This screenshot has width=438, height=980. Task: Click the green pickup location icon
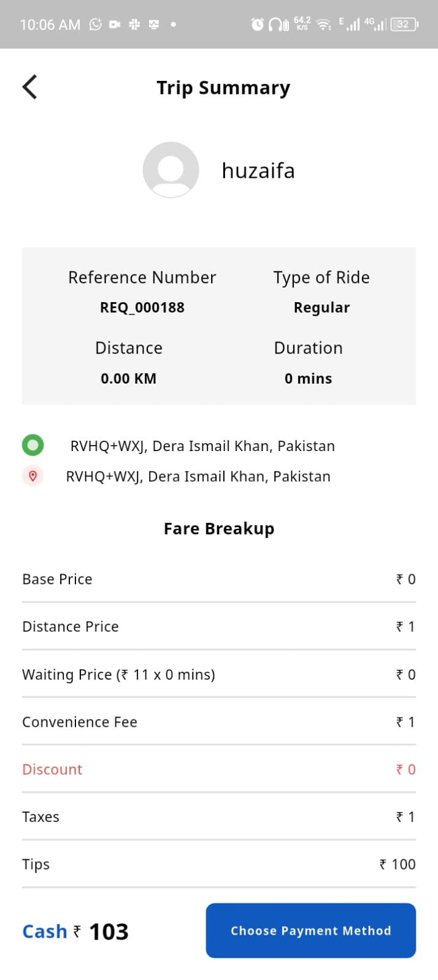(33, 445)
